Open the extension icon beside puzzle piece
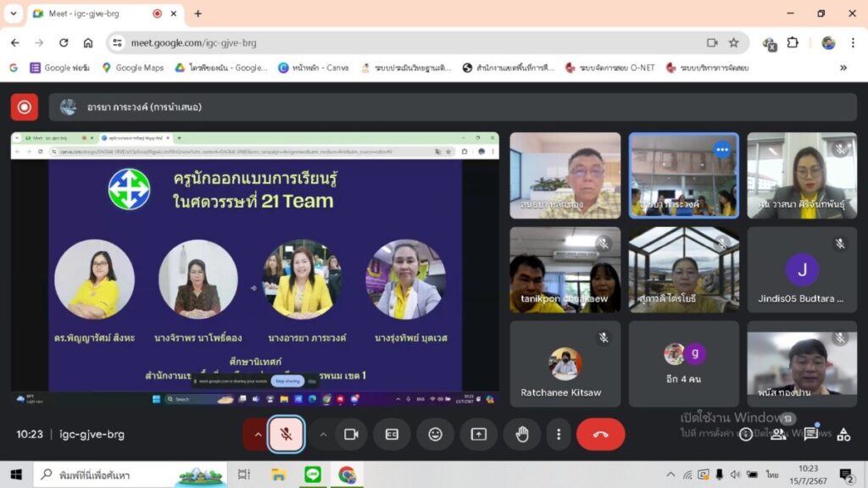This screenshot has height=488, width=868. tap(769, 44)
